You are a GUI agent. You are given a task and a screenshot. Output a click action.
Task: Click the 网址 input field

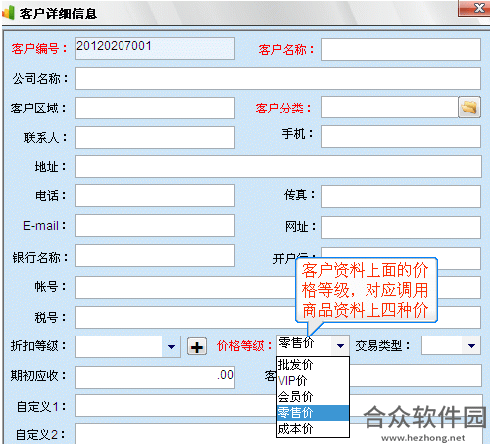400,227
